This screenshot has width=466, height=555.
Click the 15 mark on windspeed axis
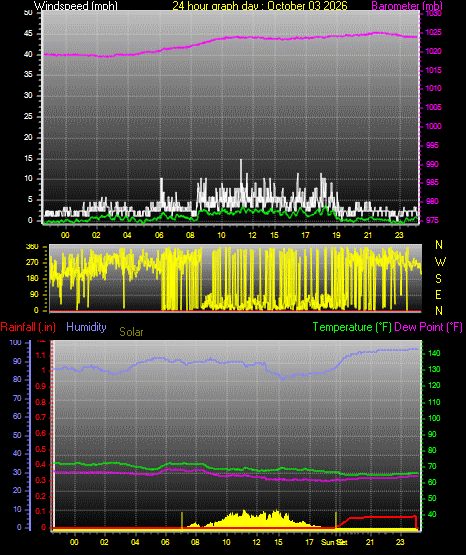pos(28,158)
